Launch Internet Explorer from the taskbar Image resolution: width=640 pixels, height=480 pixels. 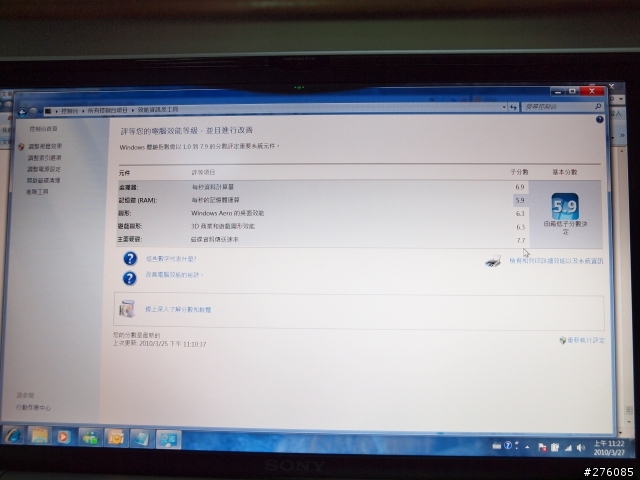pyautogui.click(x=14, y=436)
